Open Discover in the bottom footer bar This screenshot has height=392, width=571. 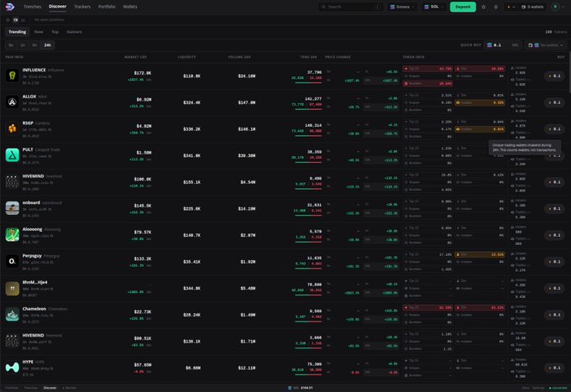pyautogui.click(x=50, y=388)
